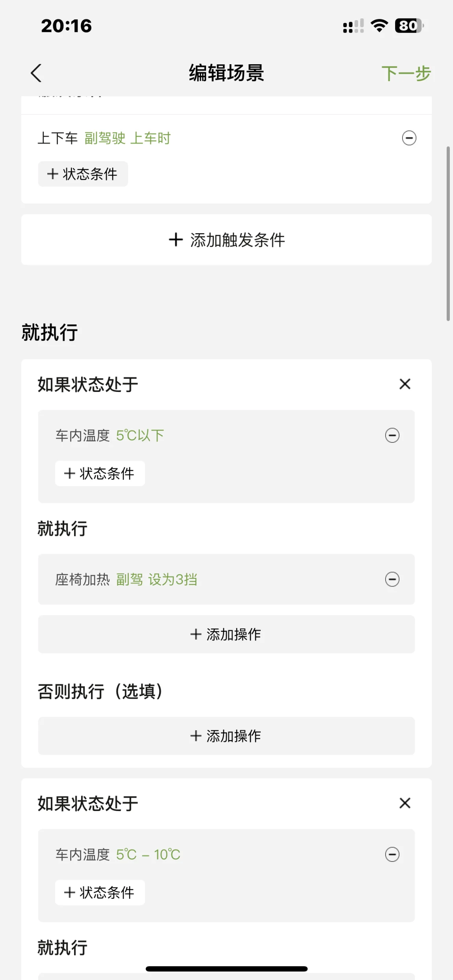Add 状态条件 under 车内温度 5℃以下
The height and width of the screenshot is (980, 453).
100,473
